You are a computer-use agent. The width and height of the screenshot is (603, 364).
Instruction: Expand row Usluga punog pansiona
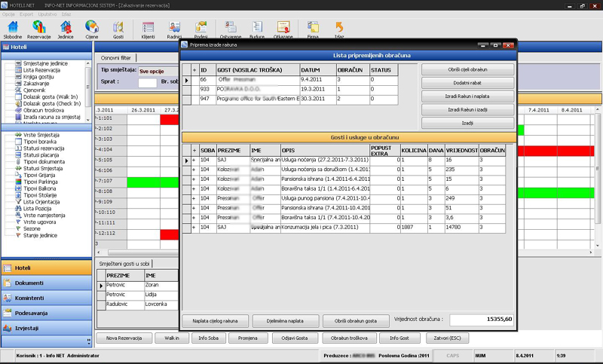coord(194,198)
